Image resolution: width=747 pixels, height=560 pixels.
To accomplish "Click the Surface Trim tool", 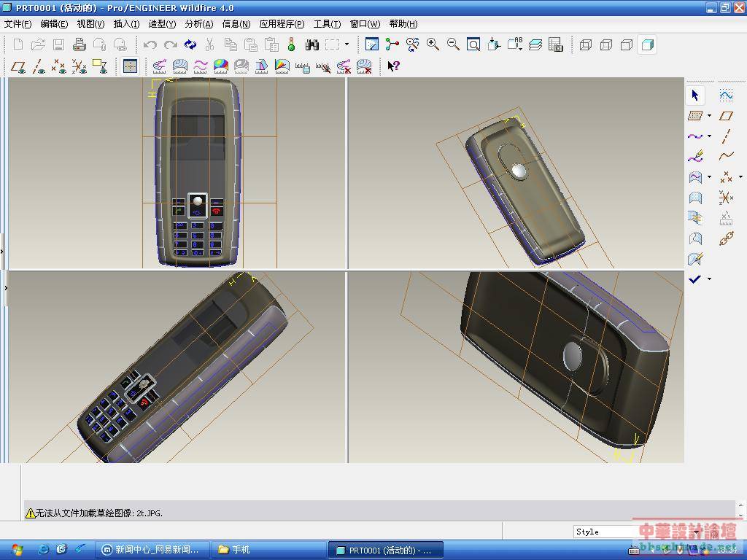I will [x=695, y=238].
